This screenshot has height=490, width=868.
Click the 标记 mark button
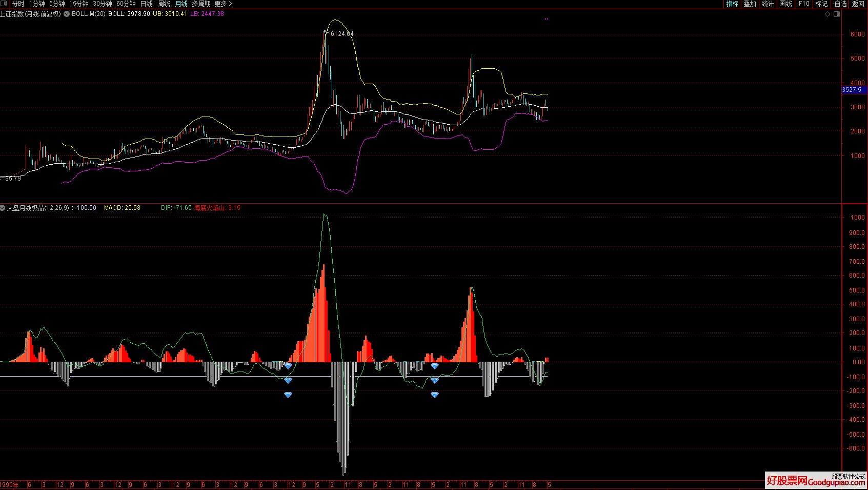(x=821, y=4)
